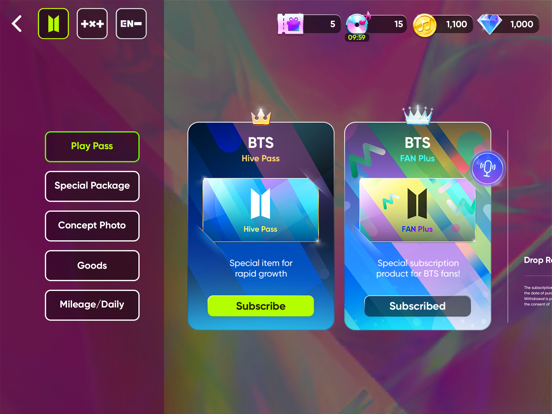Viewport: 552px width, 414px height.
Task: Tap the 09:59 energy timer
Action: coord(357,37)
